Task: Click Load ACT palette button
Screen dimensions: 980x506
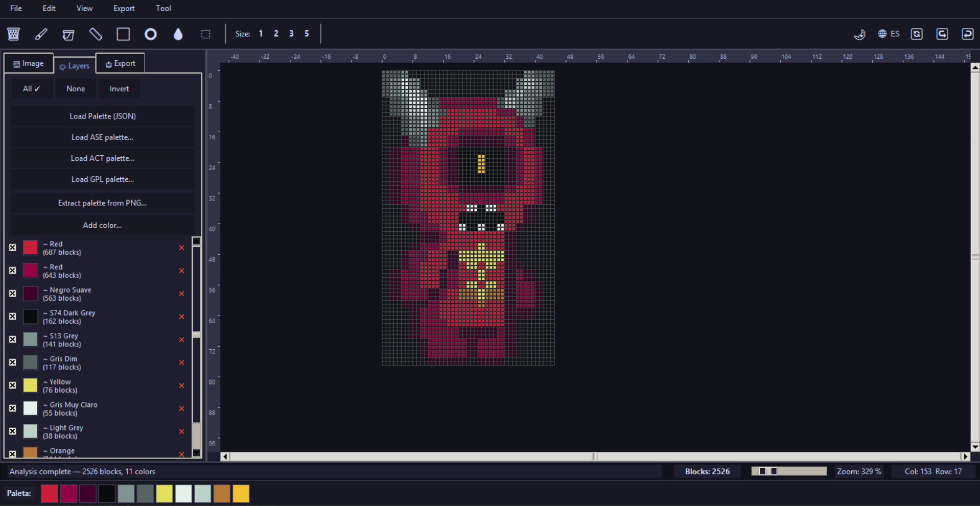Action: tap(103, 158)
